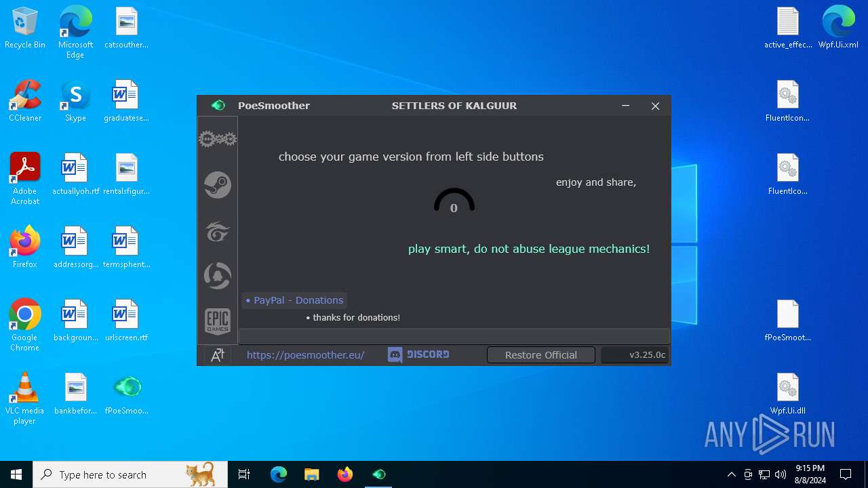Image resolution: width=868 pixels, height=488 pixels.
Task: Close the PoeSmoother window
Action: pos(655,106)
